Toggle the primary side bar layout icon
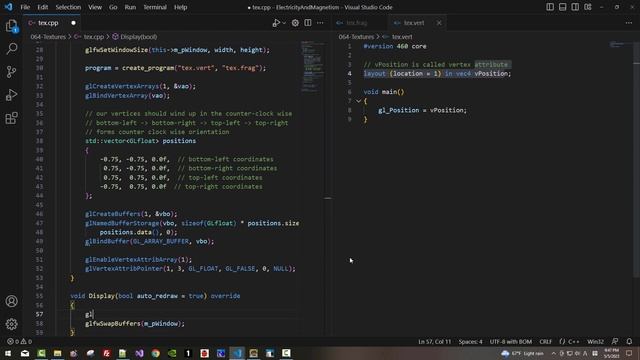 point(550,7)
